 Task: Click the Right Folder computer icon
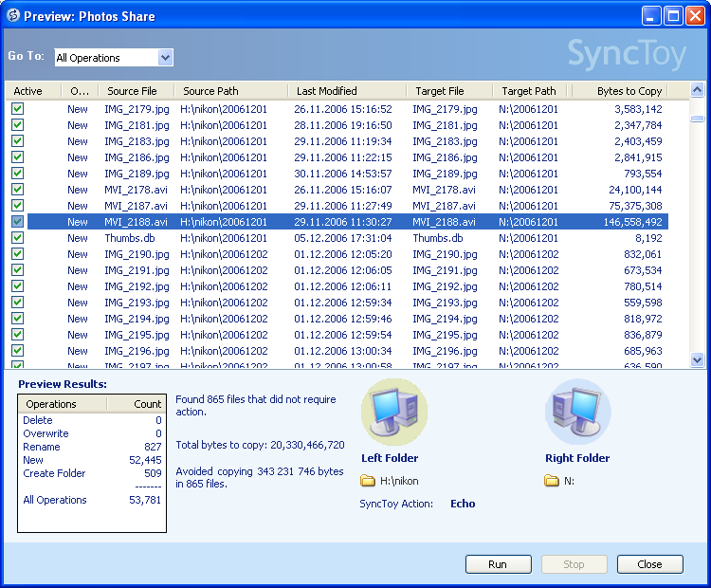(x=577, y=413)
